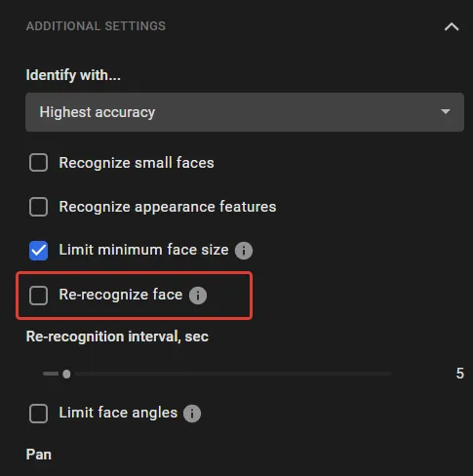Click the Re-recognition interval slider track
The image size is (473, 476).
tap(217, 374)
